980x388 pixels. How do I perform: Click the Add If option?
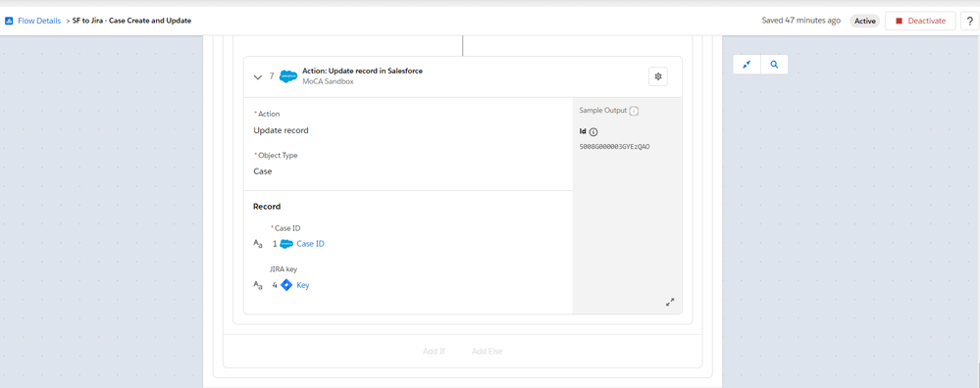pyautogui.click(x=434, y=351)
